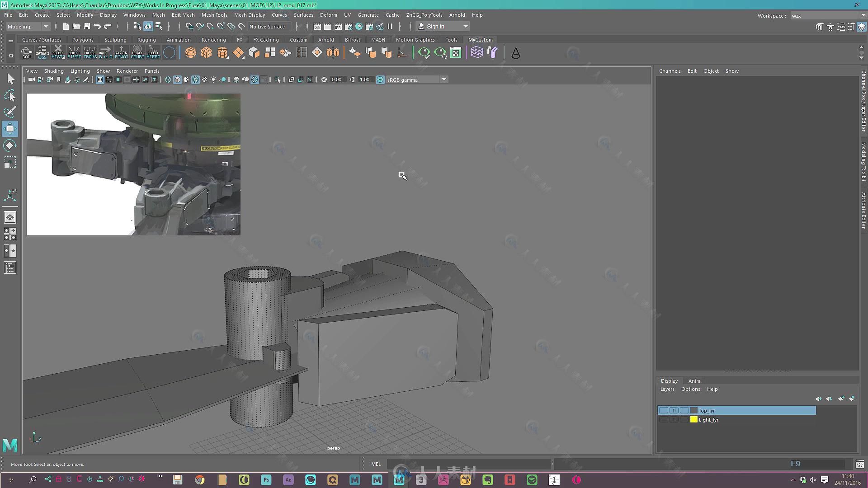Screen dimensions: 868x488
Task: Click the Anim tab in bottom panel
Action: point(693,380)
